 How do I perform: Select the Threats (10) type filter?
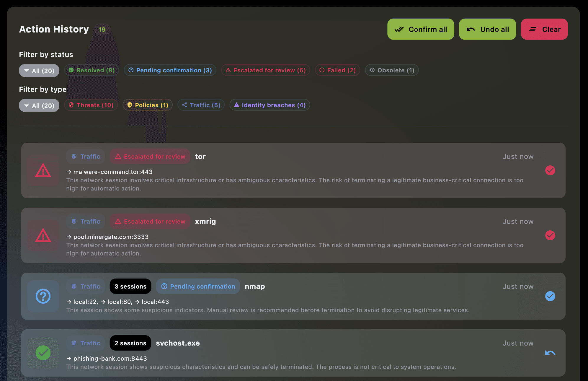pyautogui.click(x=91, y=105)
